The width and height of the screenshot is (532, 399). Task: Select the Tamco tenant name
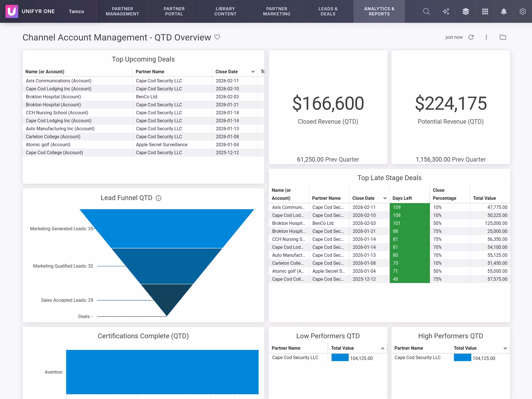coord(76,11)
